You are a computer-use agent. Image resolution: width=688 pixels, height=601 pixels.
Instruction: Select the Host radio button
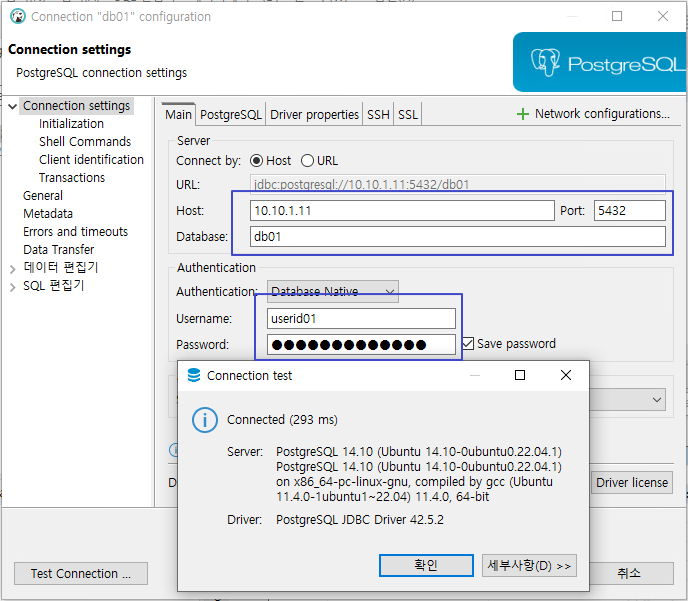(256, 161)
